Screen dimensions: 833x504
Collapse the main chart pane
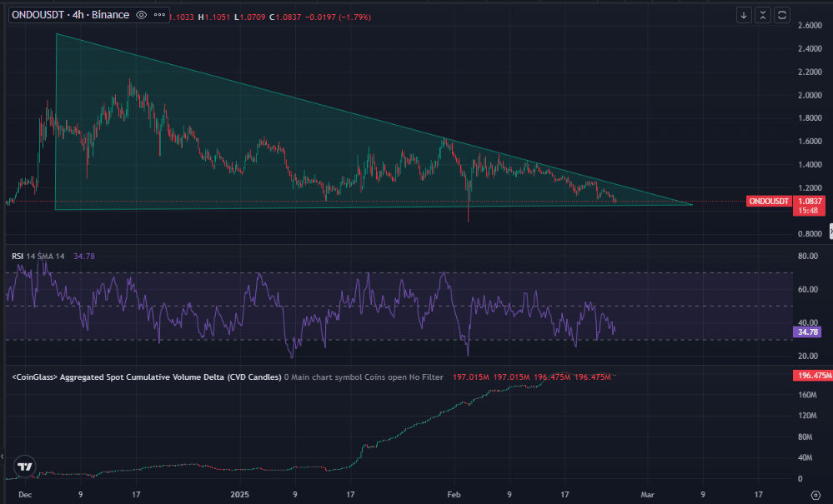[x=763, y=15]
